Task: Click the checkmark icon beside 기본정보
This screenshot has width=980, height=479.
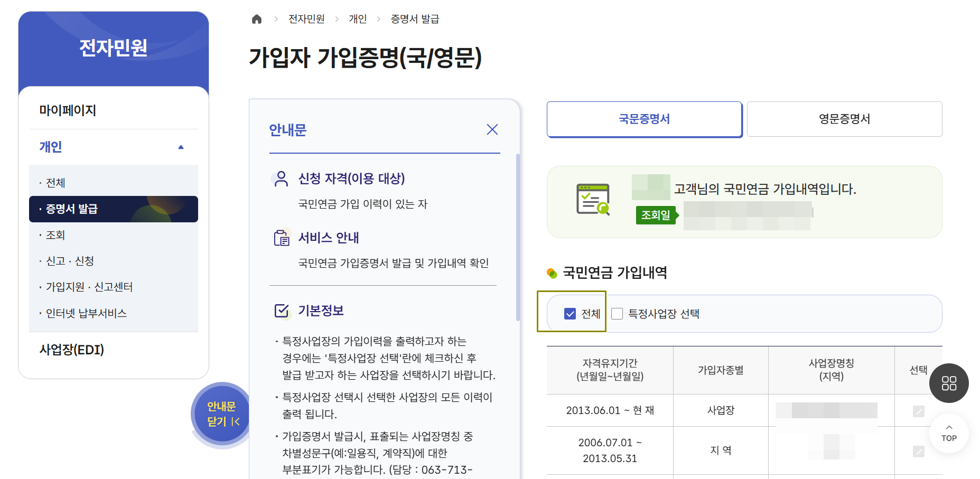Action: coord(280,312)
